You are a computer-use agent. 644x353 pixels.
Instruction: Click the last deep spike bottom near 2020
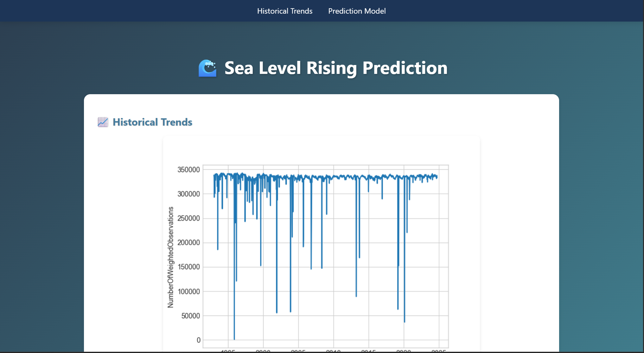pos(405,321)
